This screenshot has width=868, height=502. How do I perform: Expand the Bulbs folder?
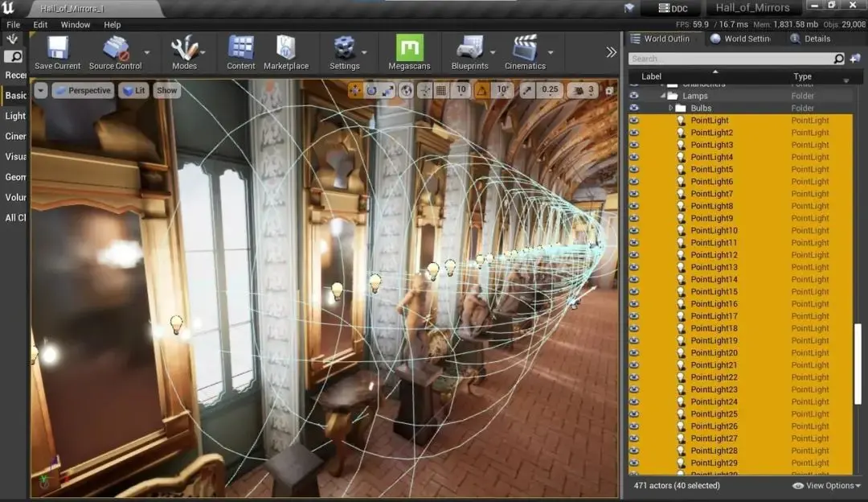(x=670, y=108)
